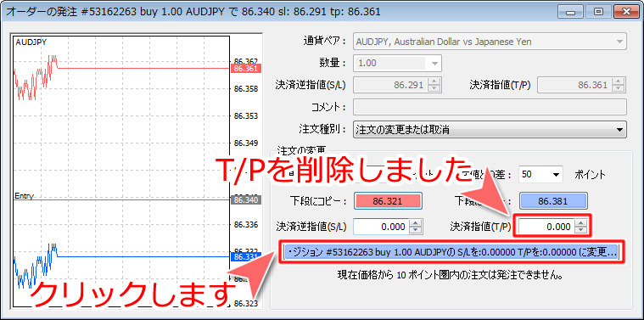The height and width of the screenshot is (320, 644).
Task: Click the 86.336 price axis value
Action: [x=246, y=225]
